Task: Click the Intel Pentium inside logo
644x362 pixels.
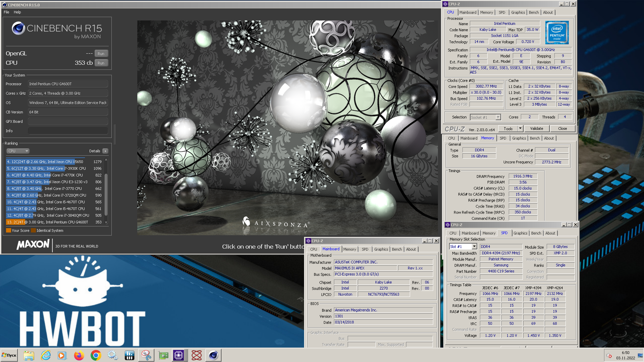Action: [557, 33]
